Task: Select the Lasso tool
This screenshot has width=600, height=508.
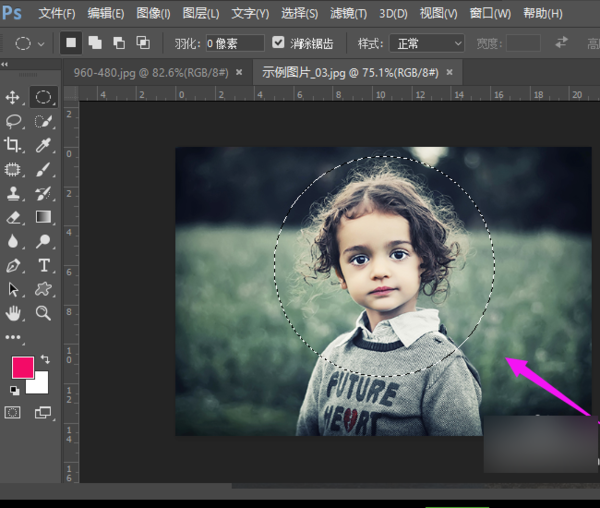Action: [14, 121]
